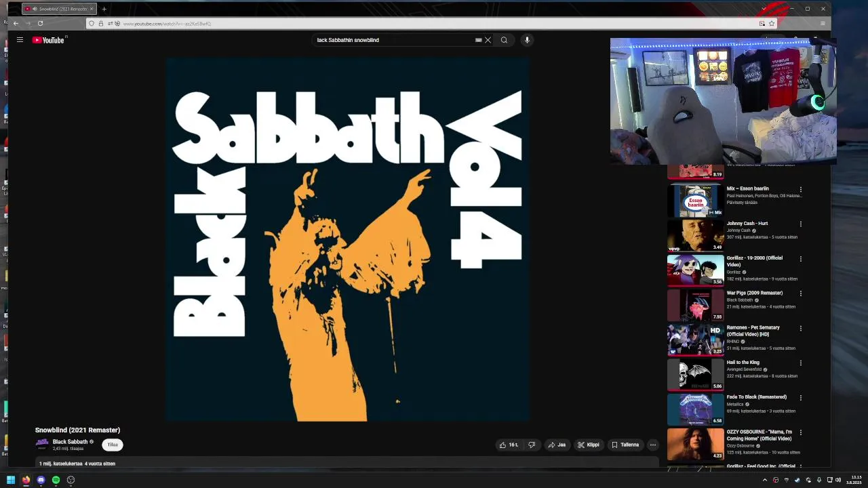Viewport: 868px width, 488px height.
Task: Close the Snowblind (2021 Remaster) tab
Action: click(92, 9)
